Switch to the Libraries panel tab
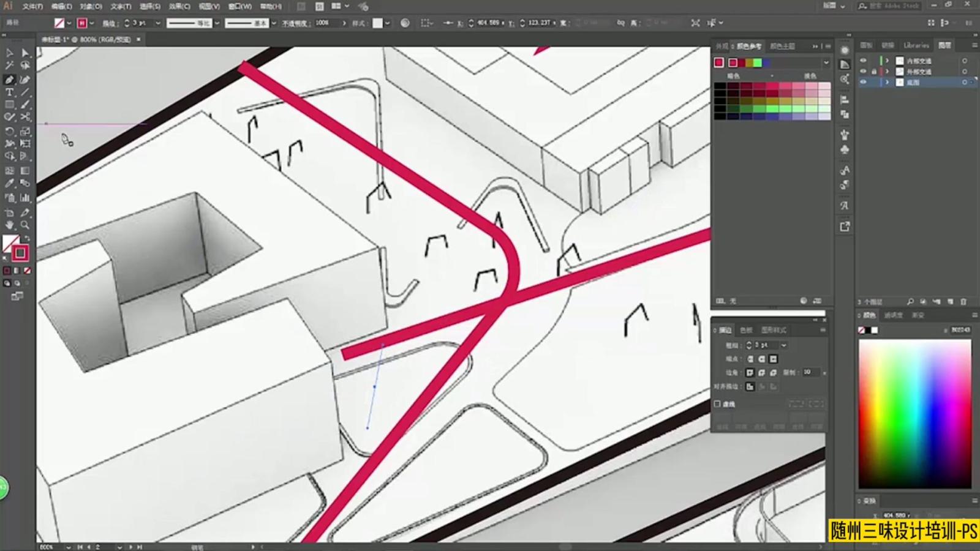 916,45
